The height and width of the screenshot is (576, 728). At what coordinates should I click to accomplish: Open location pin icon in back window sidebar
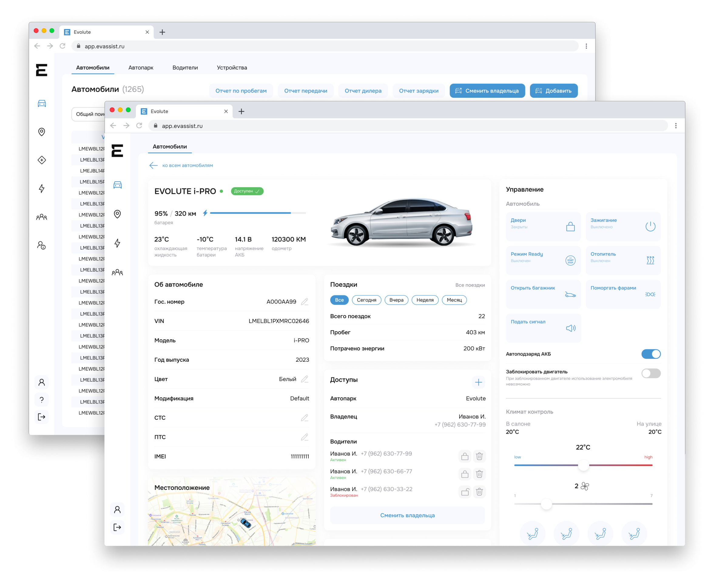pos(42,132)
